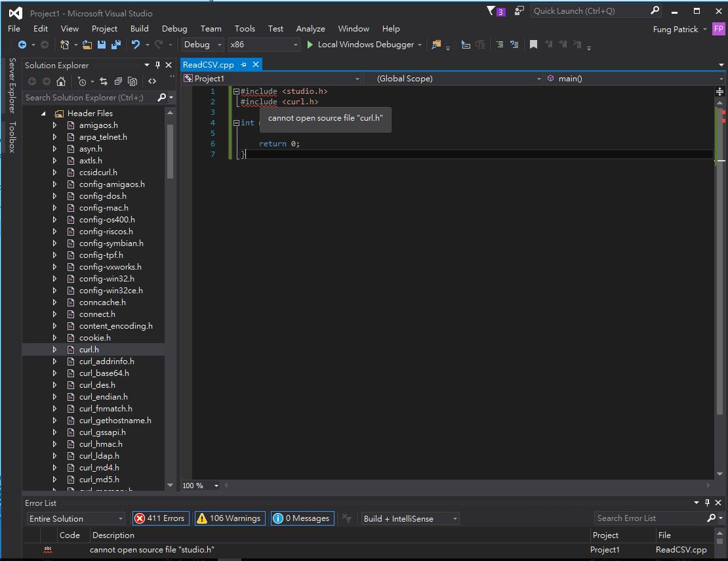The width and height of the screenshot is (728, 561).
Task: Toggle the 0 Messages filter
Action: pyautogui.click(x=302, y=518)
